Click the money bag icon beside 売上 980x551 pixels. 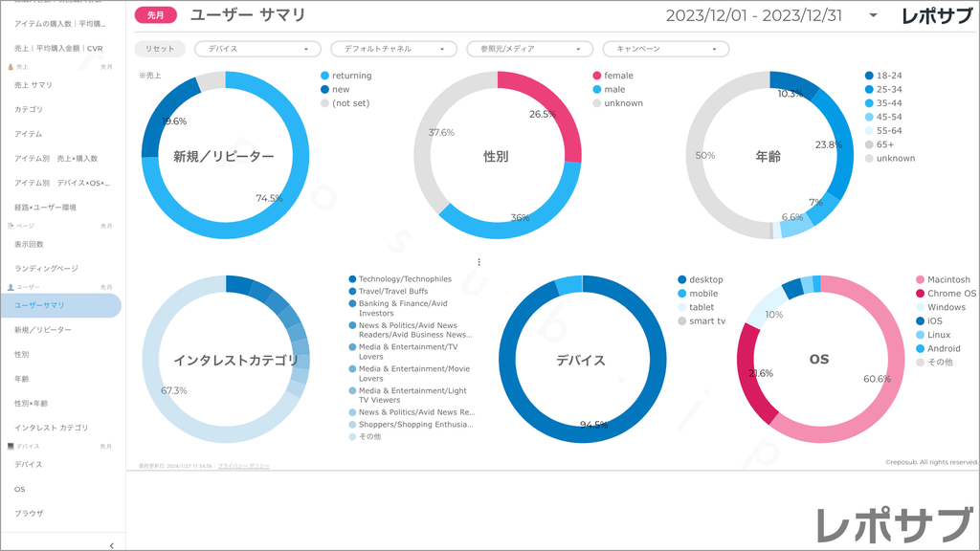click(11, 67)
